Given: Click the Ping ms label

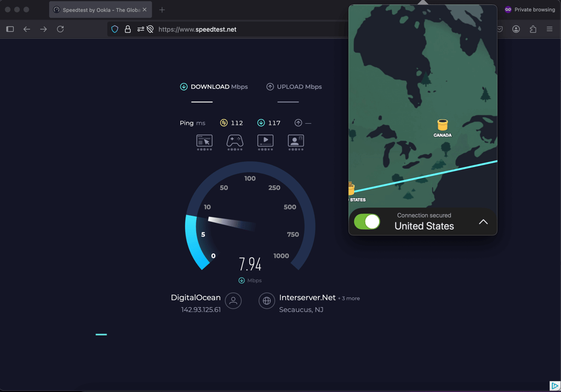Looking at the screenshot, I should (192, 123).
